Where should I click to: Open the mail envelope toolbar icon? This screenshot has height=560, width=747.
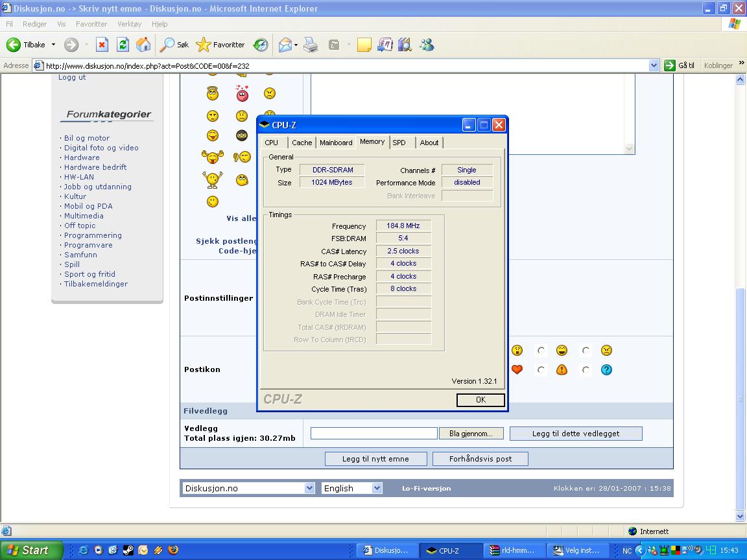pos(285,45)
